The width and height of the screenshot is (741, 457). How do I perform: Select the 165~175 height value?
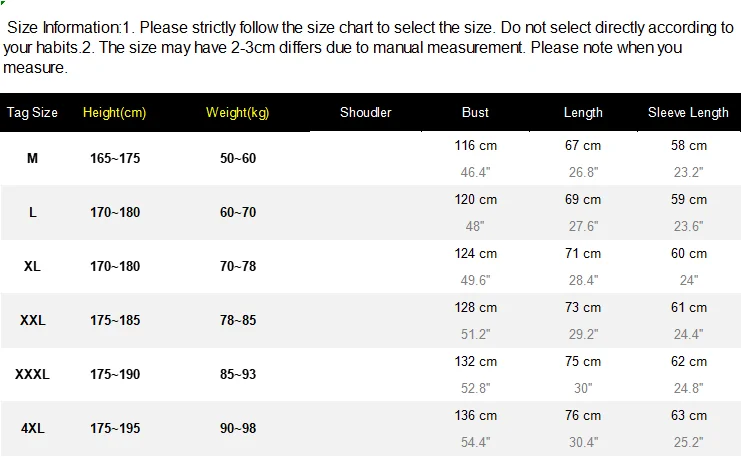pos(115,158)
